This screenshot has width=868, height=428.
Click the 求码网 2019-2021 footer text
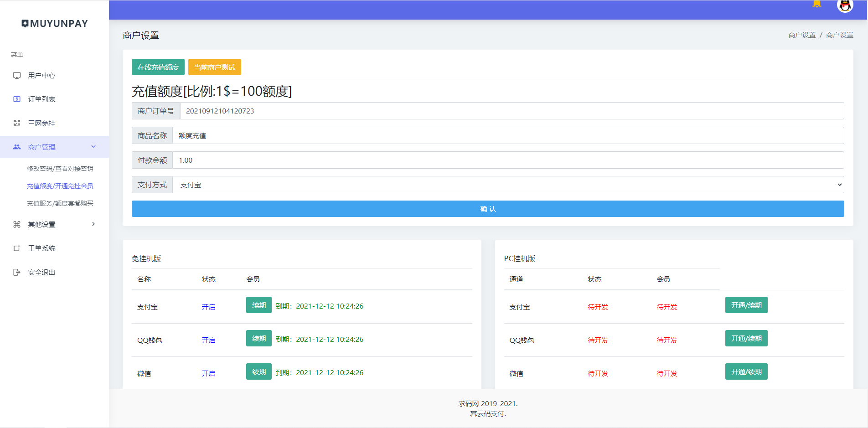(488, 403)
